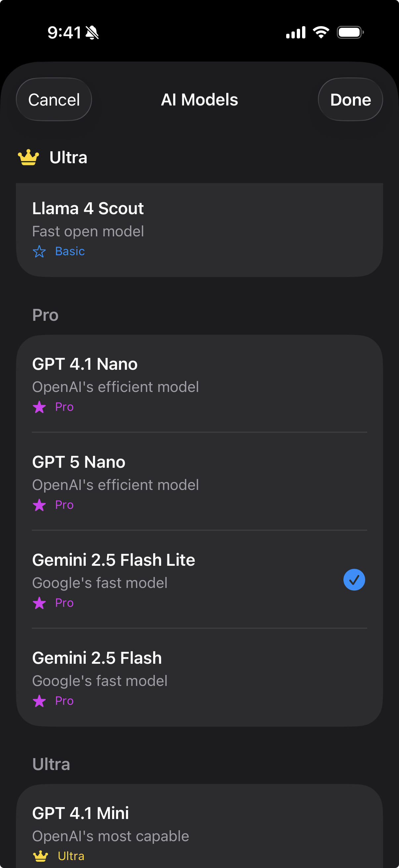Tap the battery indicator in status bar

point(350,33)
